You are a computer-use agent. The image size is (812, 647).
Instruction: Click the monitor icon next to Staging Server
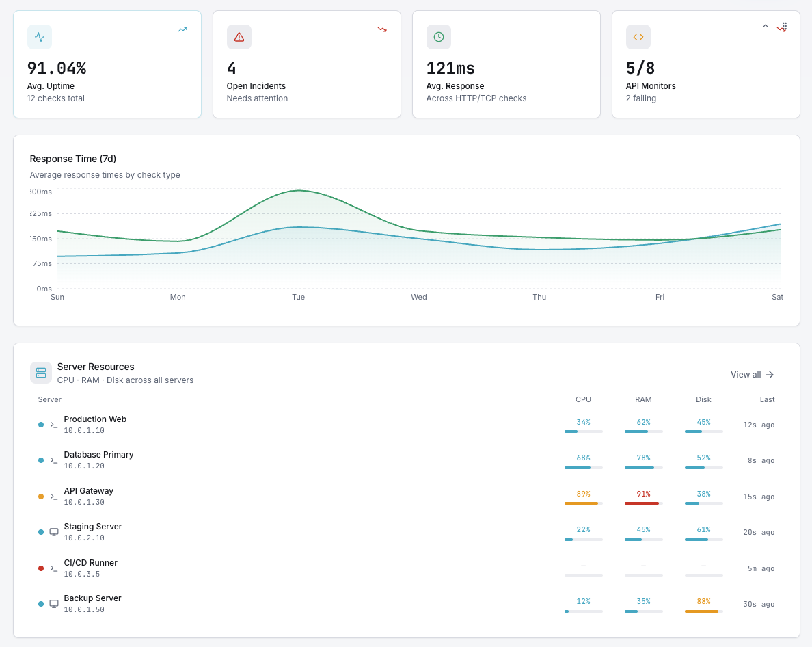[x=53, y=532]
